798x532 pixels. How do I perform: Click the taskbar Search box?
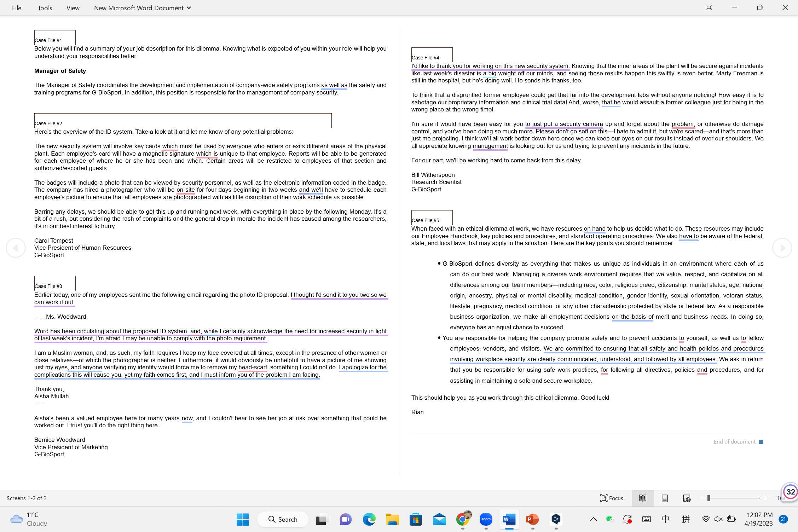pos(283,519)
